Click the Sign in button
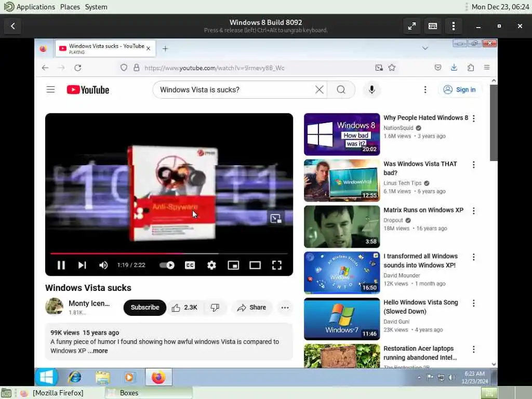532x399 pixels. pos(459,89)
